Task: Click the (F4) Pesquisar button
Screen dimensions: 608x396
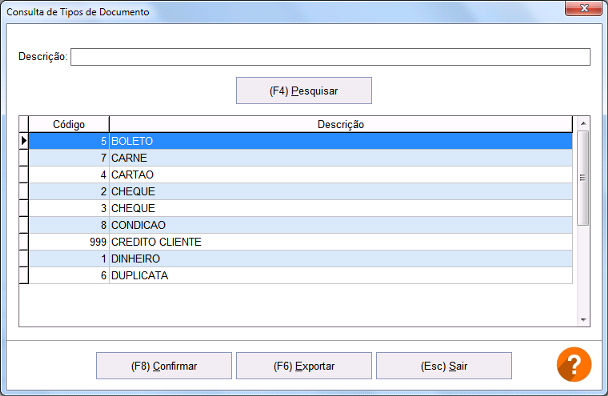Action: pyautogui.click(x=304, y=91)
